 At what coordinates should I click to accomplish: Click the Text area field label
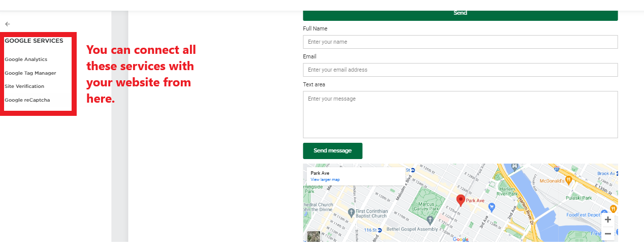tap(314, 85)
